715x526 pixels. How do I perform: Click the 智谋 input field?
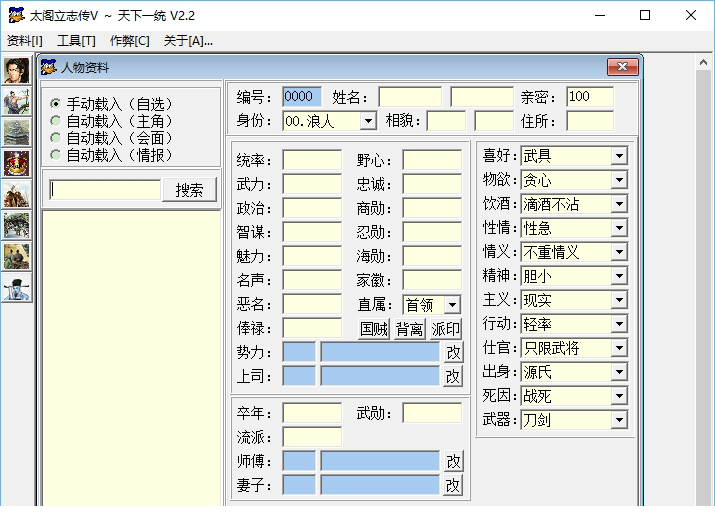(312, 232)
